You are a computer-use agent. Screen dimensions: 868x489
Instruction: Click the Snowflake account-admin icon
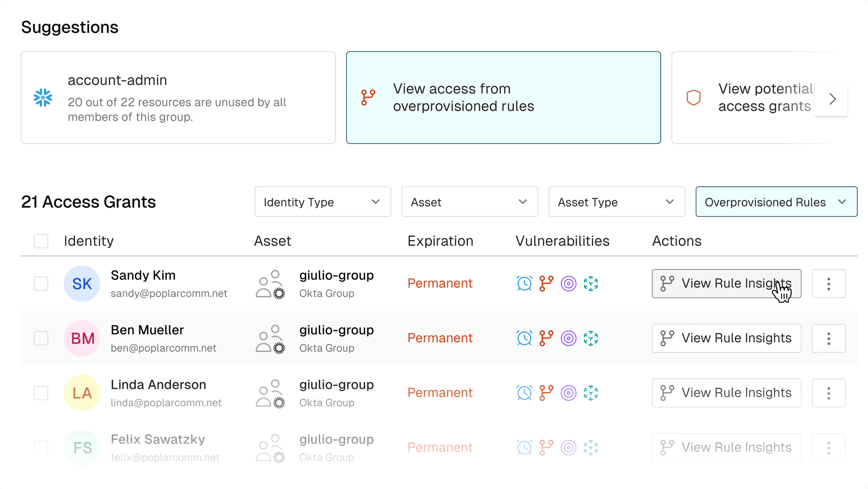point(43,98)
